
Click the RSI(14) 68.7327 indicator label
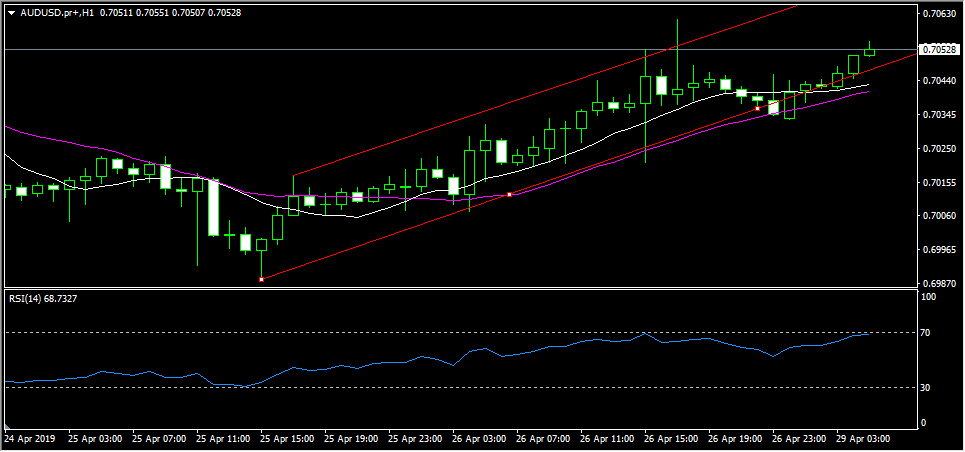(x=43, y=299)
